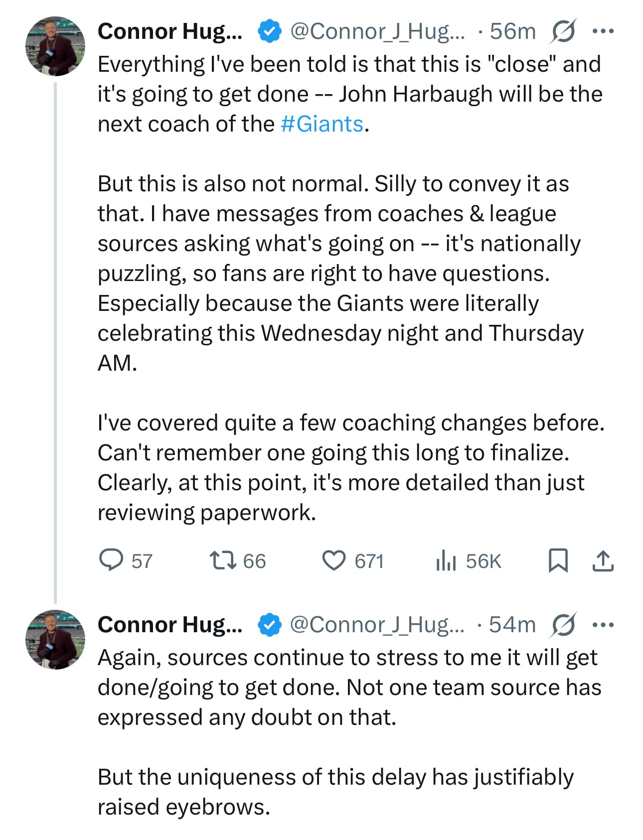View analytics showing 56K views
This screenshot has width=643, height=840.
446,560
